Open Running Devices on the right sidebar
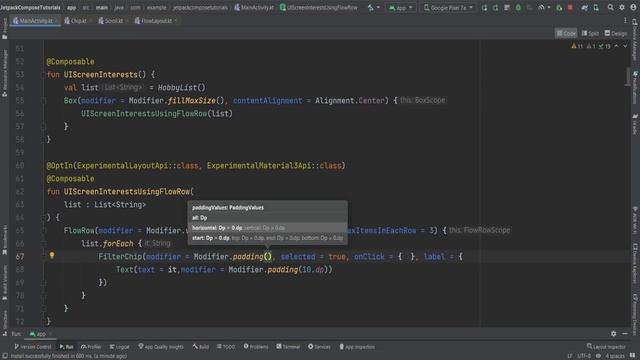This screenshot has width=640, height=360. click(635, 315)
